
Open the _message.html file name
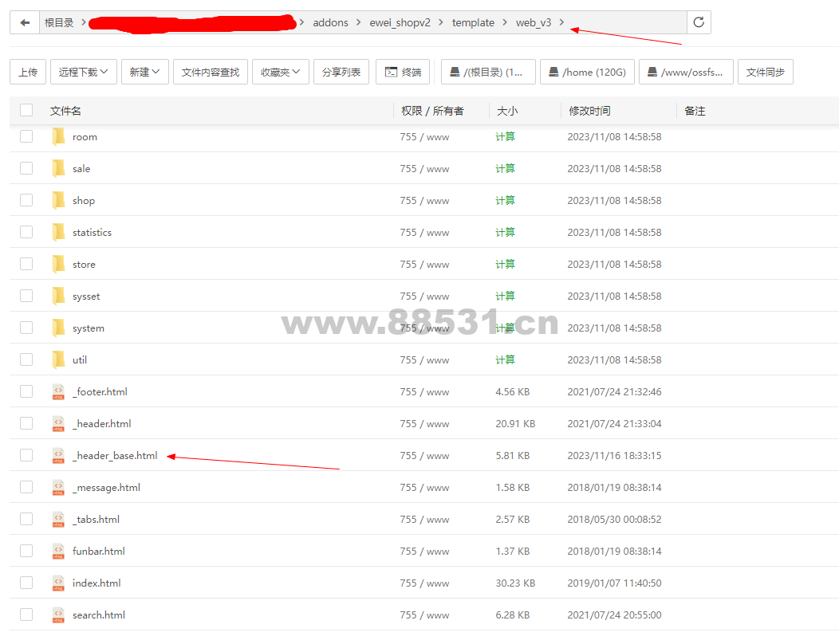[x=107, y=487]
